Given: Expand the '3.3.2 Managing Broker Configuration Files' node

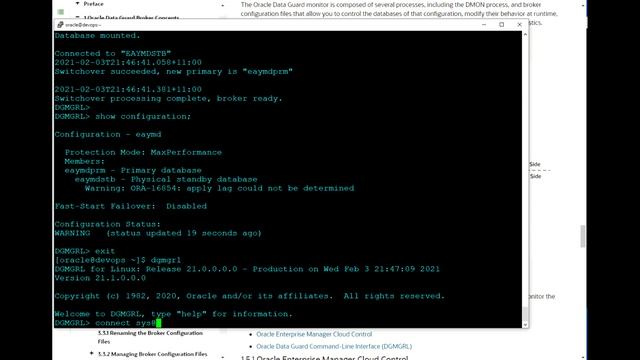Looking at the screenshot, I should (91, 353).
